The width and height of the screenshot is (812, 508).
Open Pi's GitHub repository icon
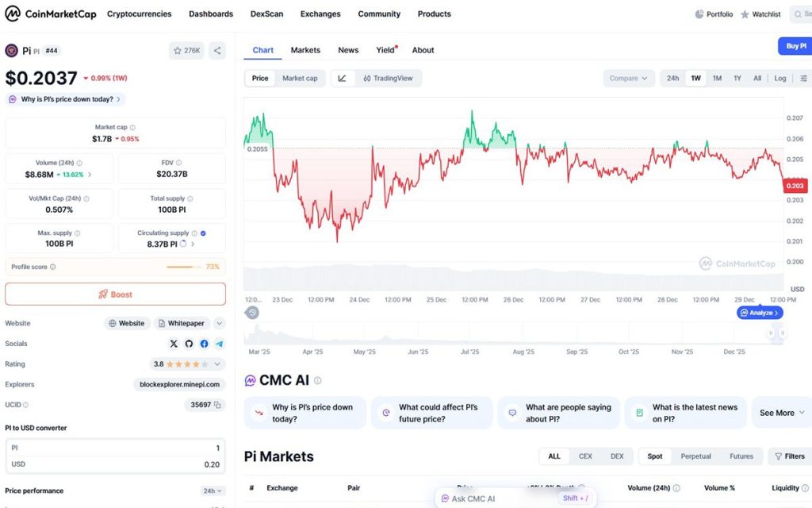tap(189, 344)
